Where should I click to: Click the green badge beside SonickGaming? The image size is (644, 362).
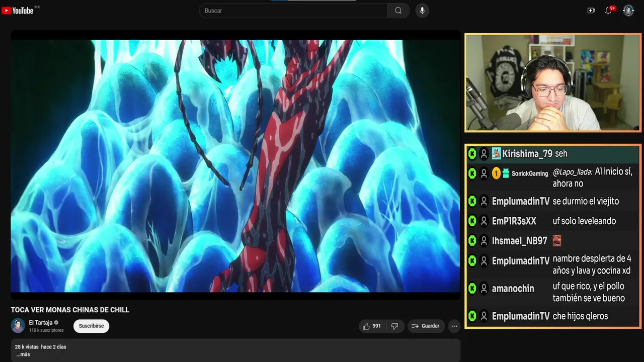472,173
